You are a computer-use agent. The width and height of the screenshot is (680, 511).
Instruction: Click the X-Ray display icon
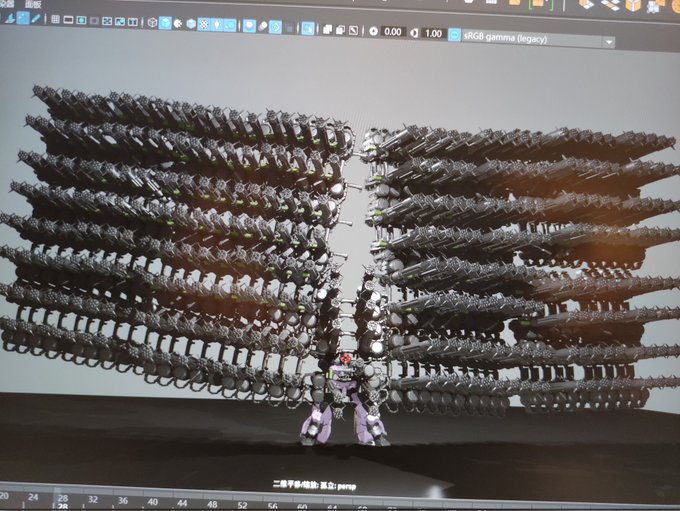coord(327,29)
